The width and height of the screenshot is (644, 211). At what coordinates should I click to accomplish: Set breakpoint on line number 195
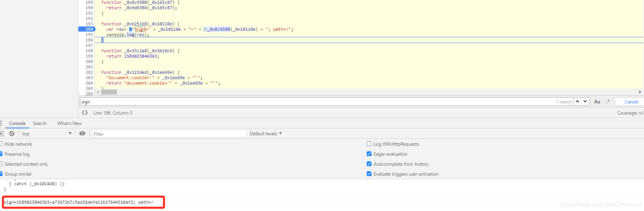[x=89, y=35]
